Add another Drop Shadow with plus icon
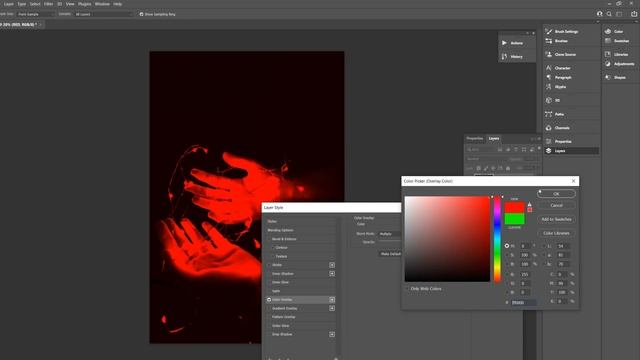Screen dimensions: 640x360 pos(332,334)
